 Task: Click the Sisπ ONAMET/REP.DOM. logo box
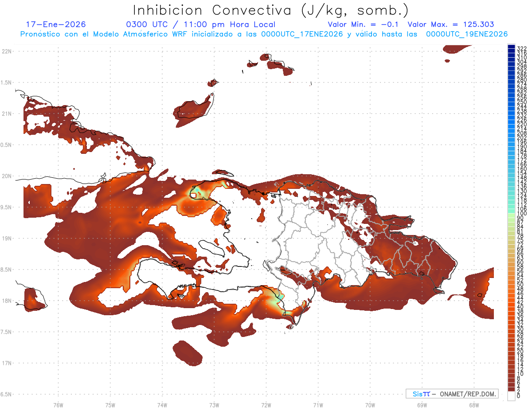coord(452,394)
